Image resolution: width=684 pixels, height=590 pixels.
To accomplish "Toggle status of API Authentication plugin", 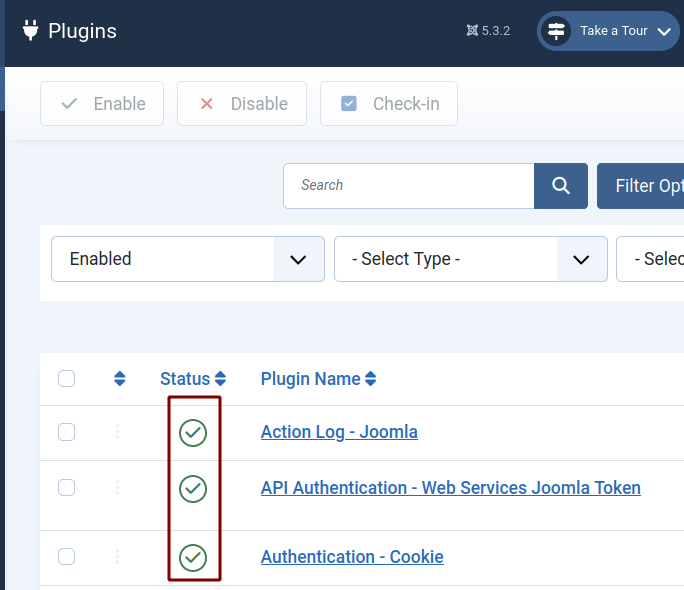I will tap(193, 489).
